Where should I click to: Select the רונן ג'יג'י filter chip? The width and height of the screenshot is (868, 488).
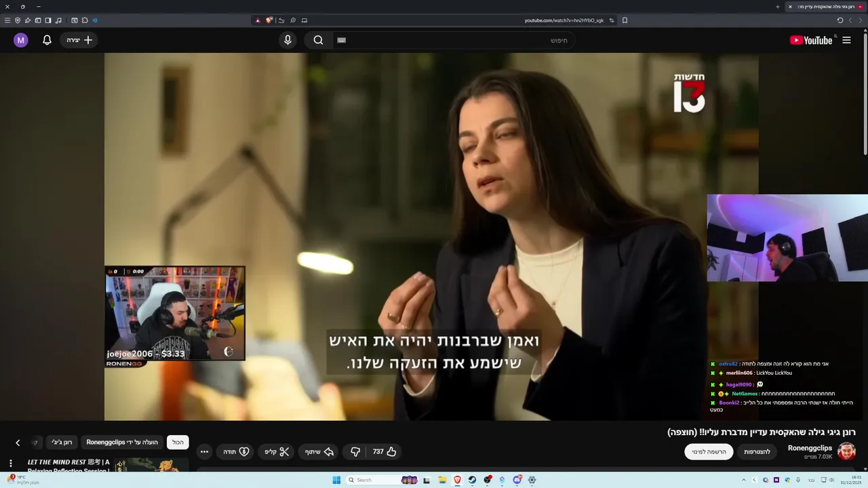(x=62, y=442)
